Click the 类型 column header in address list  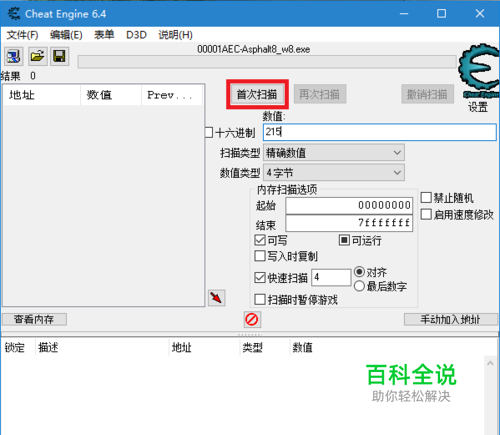pos(264,348)
